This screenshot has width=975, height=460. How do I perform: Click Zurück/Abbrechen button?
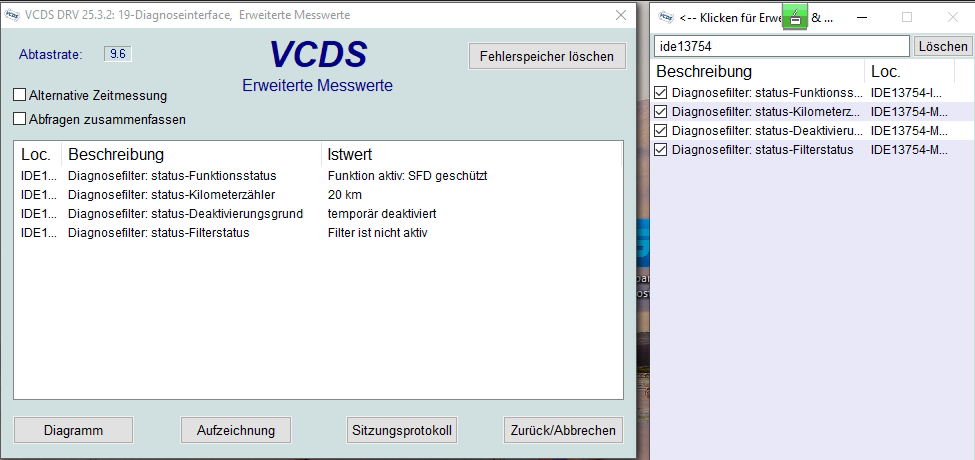[563, 430]
